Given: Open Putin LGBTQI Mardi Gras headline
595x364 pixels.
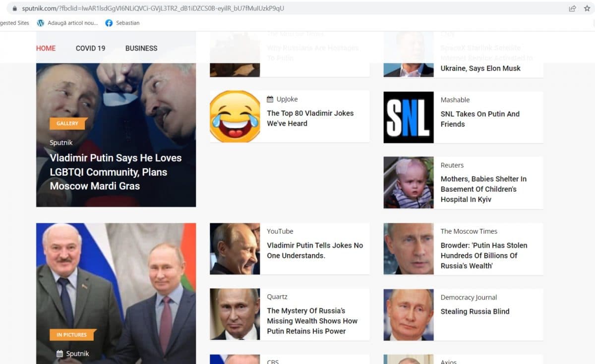Looking at the screenshot, I should click(116, 172).
